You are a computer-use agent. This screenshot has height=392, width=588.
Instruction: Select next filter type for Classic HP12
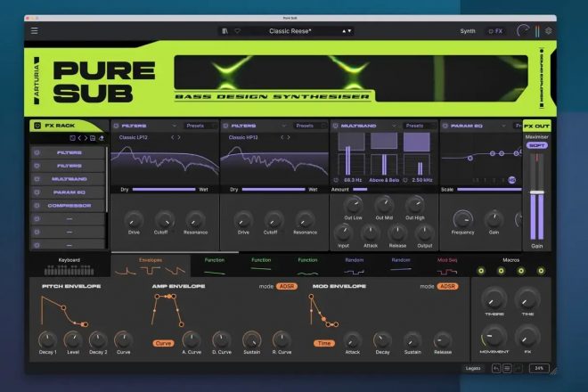(289, 137)
